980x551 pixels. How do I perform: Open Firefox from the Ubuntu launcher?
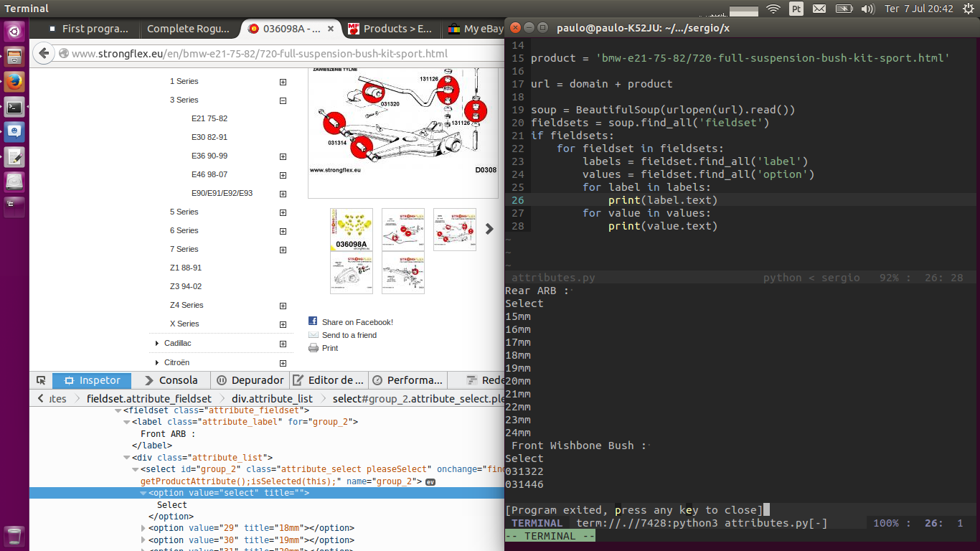[14, 80]
